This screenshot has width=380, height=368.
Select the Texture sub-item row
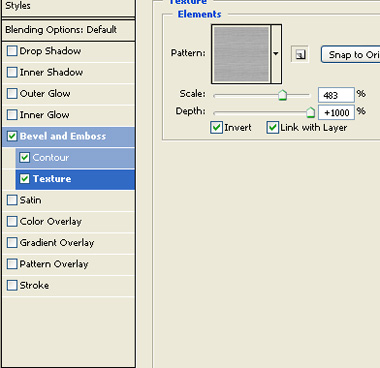tap(75, 179)
